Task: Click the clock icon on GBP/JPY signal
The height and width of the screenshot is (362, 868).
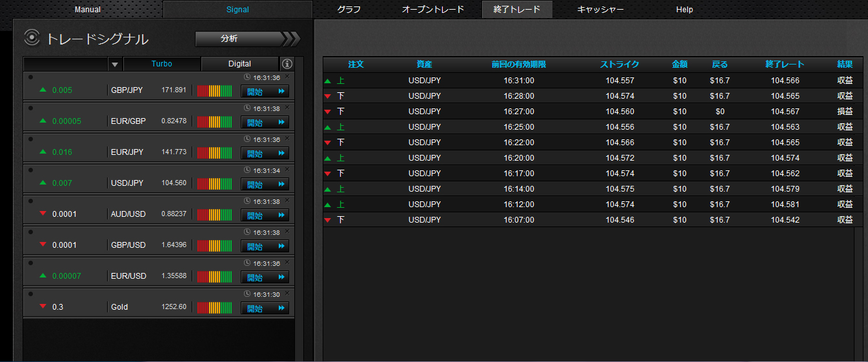Action: (x=248, y=77)
